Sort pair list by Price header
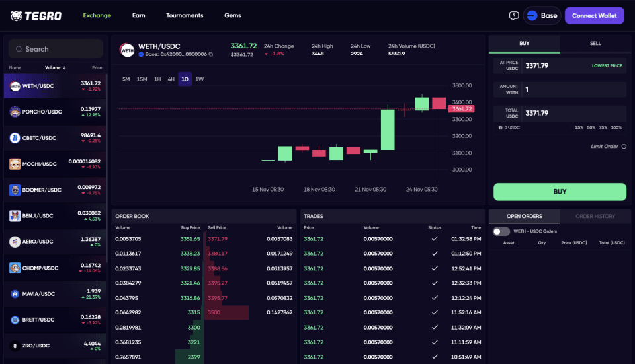 (x=97, y=68)
